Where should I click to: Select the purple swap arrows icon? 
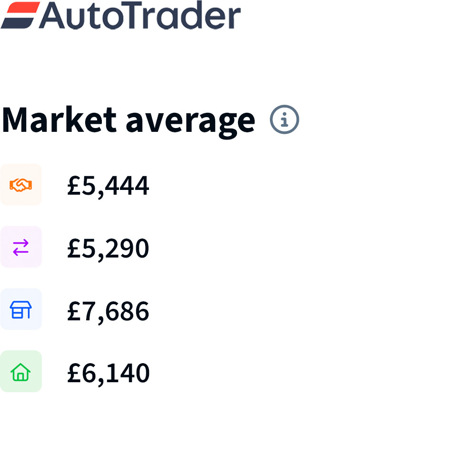[20, 247]
